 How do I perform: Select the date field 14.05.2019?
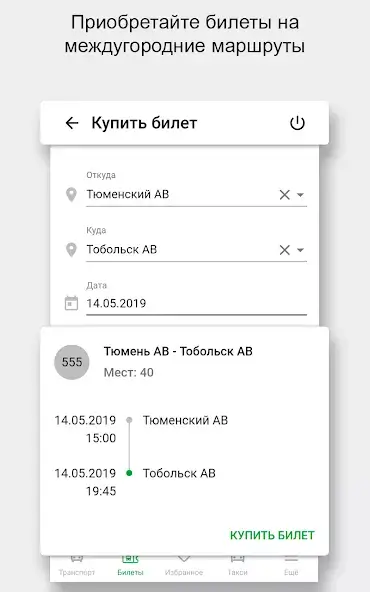196,303
